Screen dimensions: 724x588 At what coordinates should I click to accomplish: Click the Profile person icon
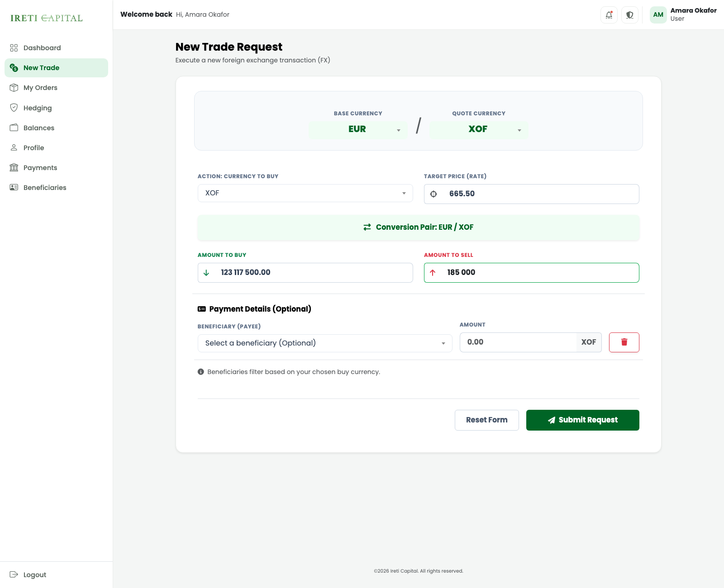(x=14, y=147)
